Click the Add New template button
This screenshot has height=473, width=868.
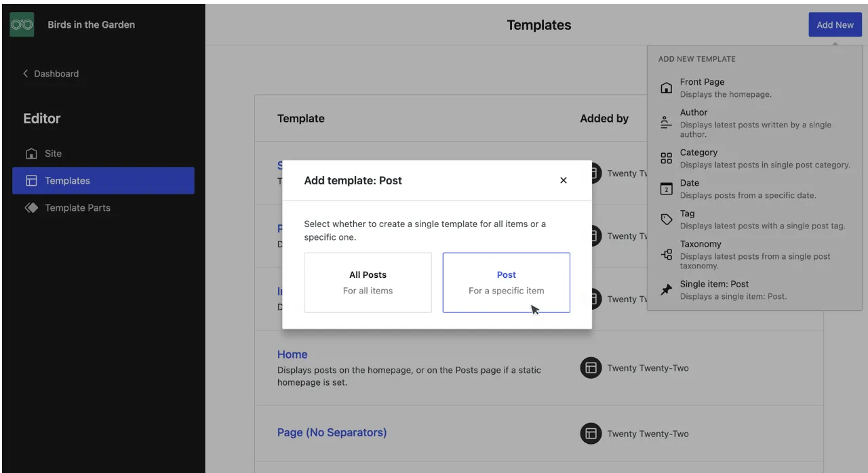[x=835, y=24]
